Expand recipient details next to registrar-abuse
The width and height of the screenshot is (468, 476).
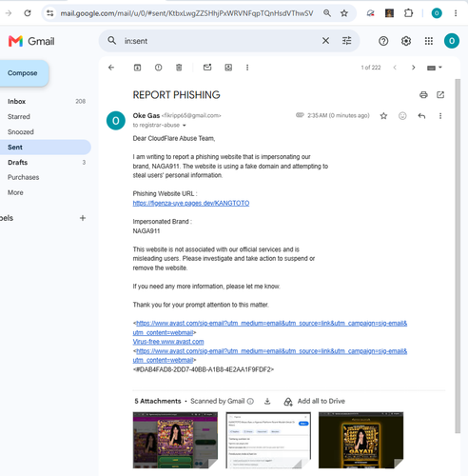pos(185,126)
